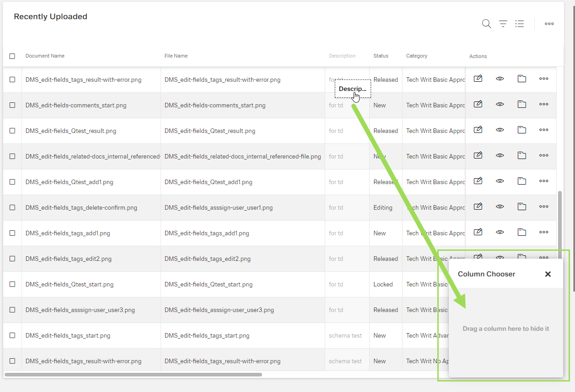Open the top-right more options ellipsis
The height and width of the screenshot is (392, 575).
pyautogui.click(x=549, y=24)
